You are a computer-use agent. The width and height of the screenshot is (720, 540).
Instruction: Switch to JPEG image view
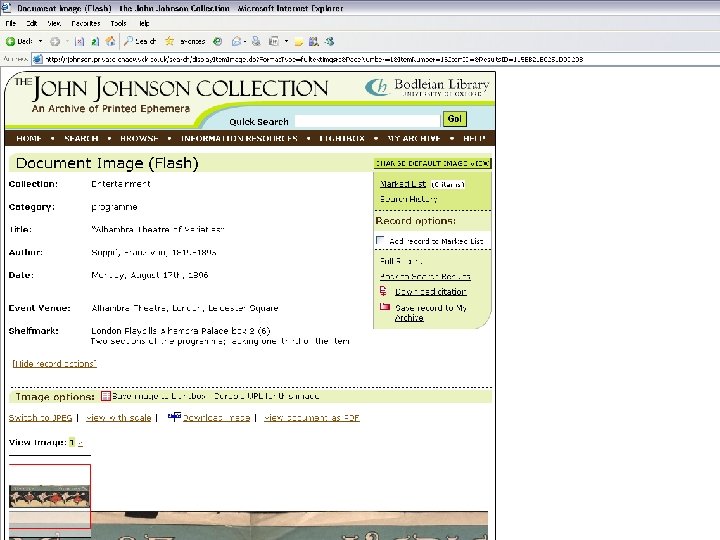point(40,418)
